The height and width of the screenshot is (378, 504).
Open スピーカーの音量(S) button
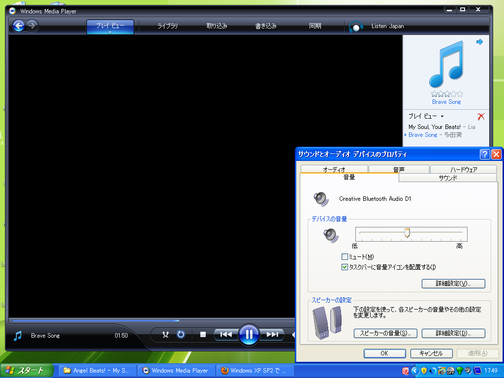(385, 333)
